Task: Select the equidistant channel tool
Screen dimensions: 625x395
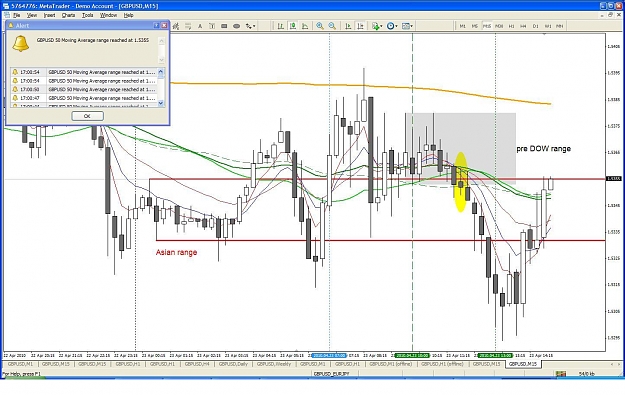Action: point(176,26)
